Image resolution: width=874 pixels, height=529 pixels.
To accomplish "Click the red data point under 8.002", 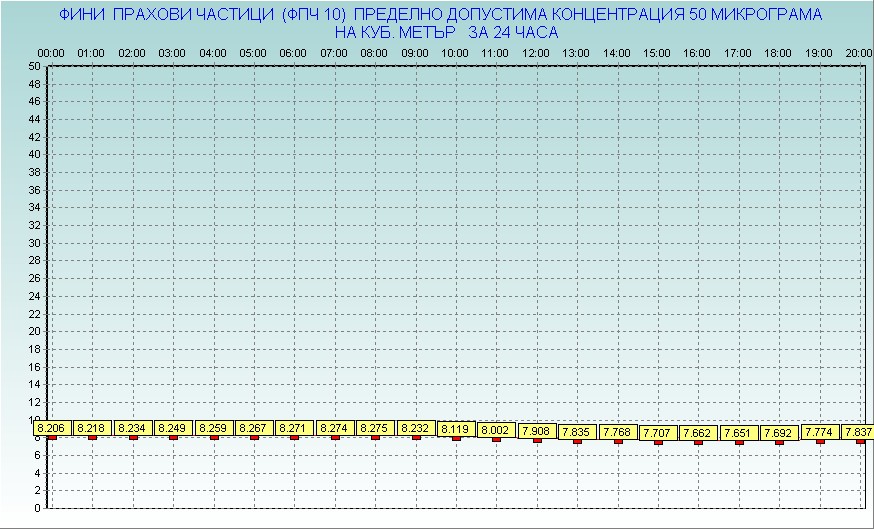I will coord(497,439).
